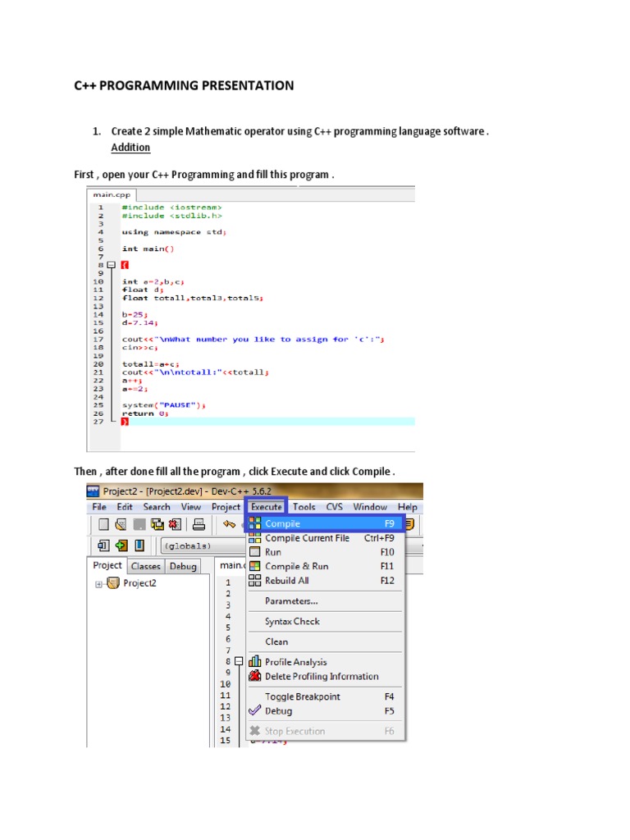Click the Compile Current File icon
This screenshot has height=840, width=630.
(x=255, y=538)
